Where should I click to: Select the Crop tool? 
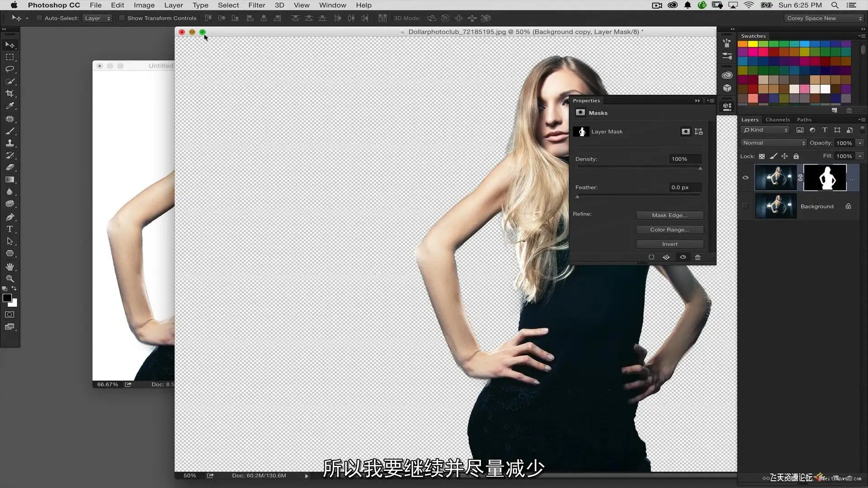pyautogui.click(x=9, y=94)
